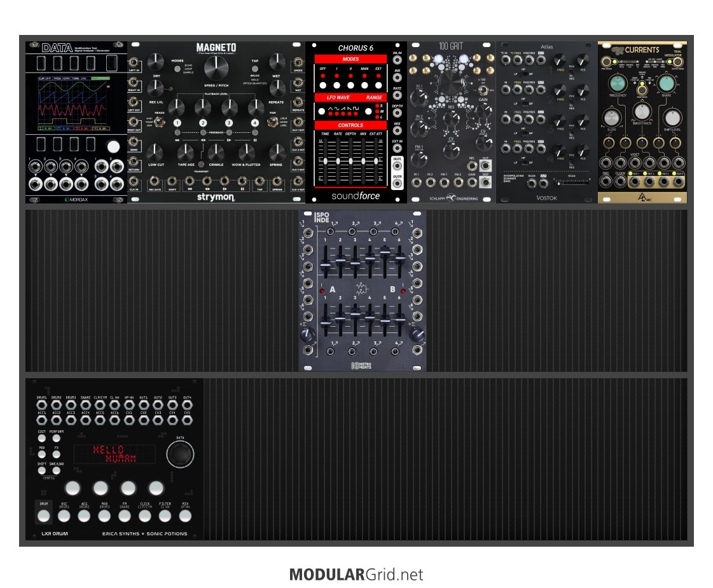Click the Currents CLOCK jack

click(x=620, y=181)
